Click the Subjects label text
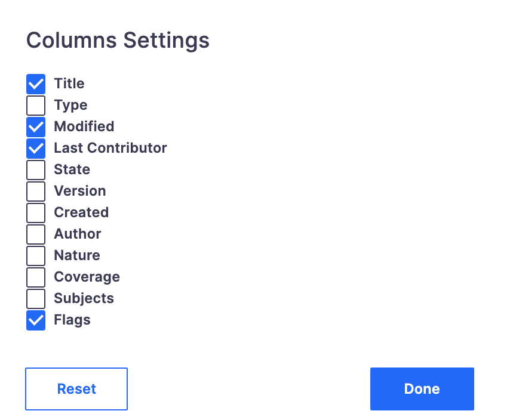 click(x=84, y=298)
